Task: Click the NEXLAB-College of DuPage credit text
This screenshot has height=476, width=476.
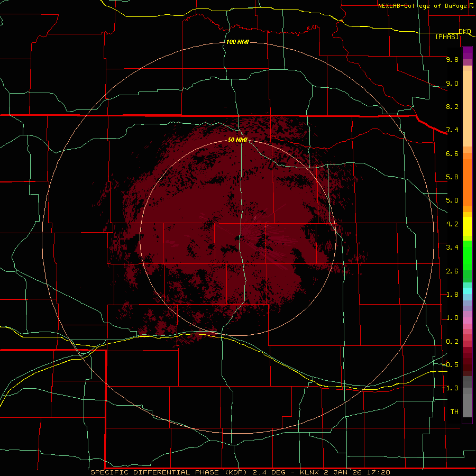Action: point(422,6)
